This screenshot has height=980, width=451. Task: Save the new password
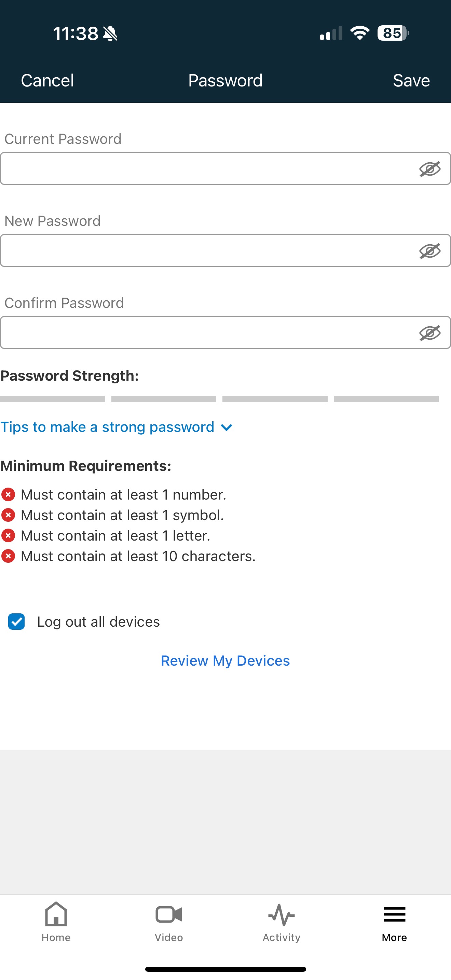pyautogui.click(x=411, y=81)
